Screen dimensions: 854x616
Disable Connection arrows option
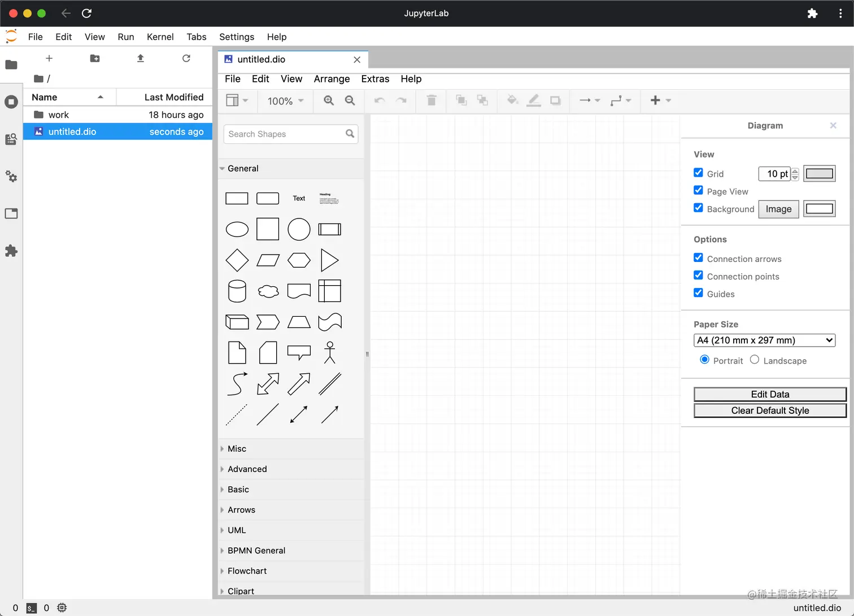(x=698, y=258)
